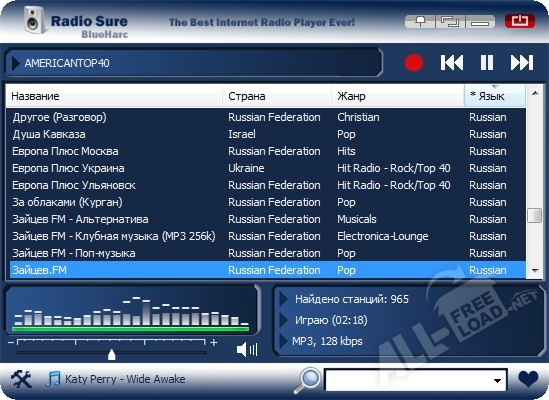The width and height of the screenshot is (549, 400).
Task: Click the volume slider thumb
Action: (111, 354)
